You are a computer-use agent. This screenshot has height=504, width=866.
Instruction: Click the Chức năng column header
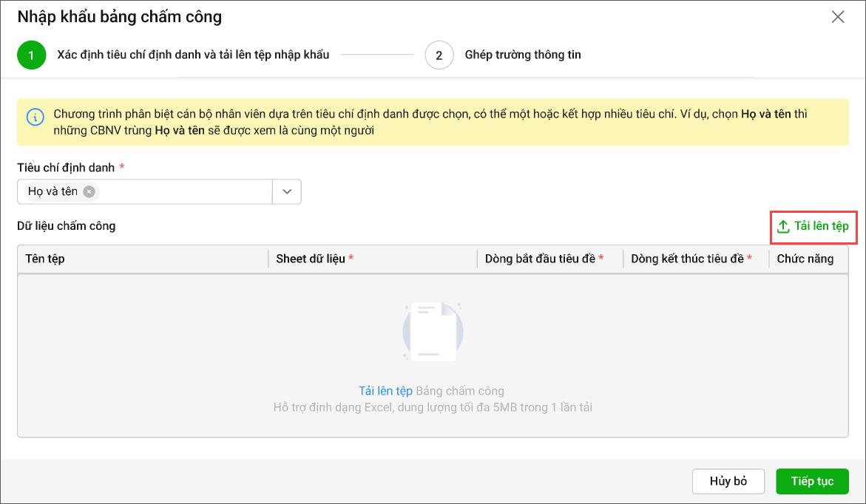click(x=805, y=259)
